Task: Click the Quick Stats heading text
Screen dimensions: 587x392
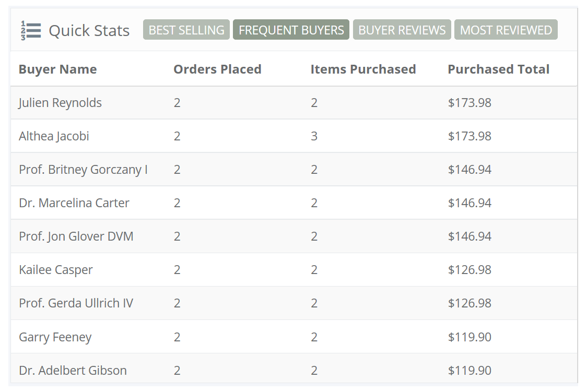Action: [x=89, y=30]
